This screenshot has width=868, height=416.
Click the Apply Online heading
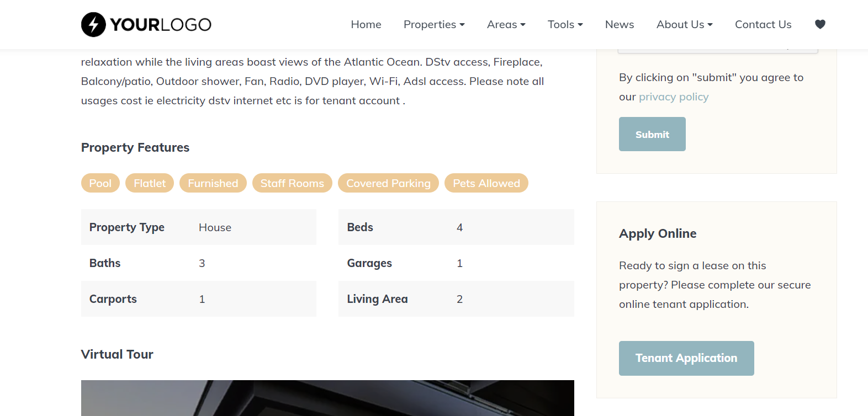tap(658, 233)
